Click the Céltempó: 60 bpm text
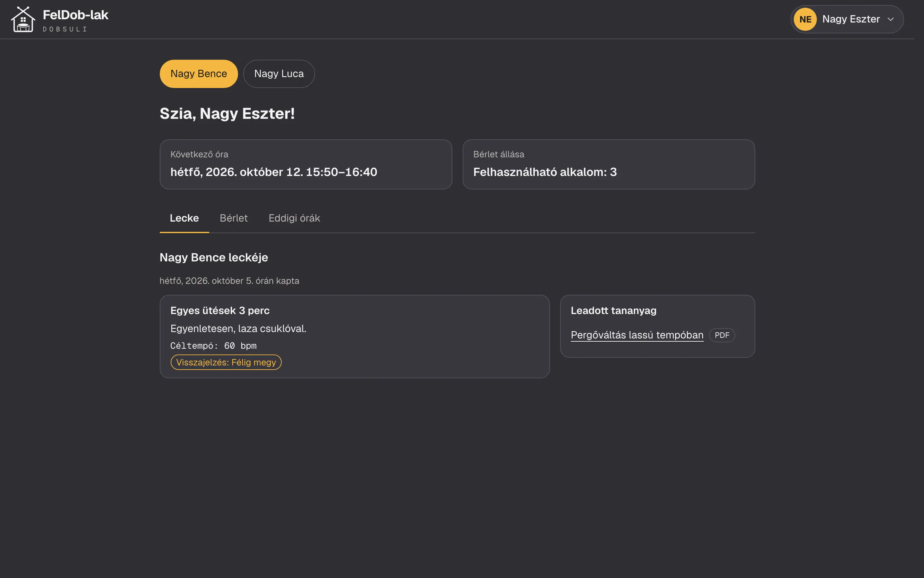The image size is (924, 578). [213, 346]
